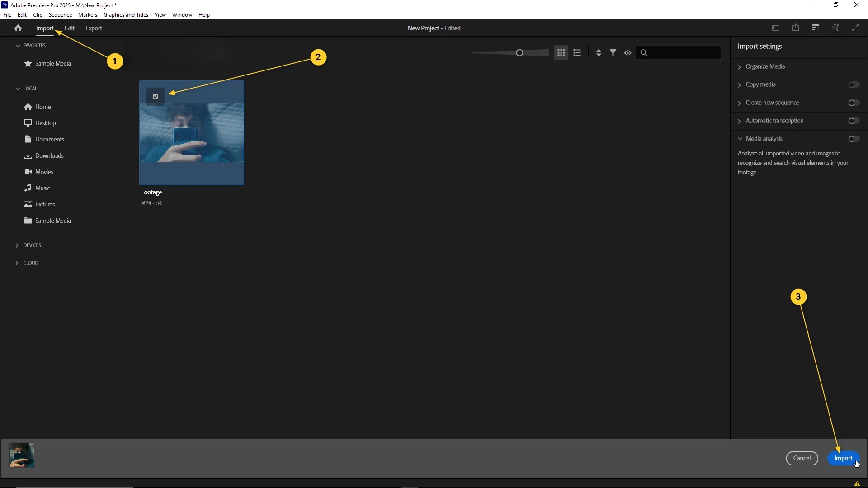Click the blue Import button
The width and height of the screenshot is (868, 488).
click(x=843, y=458)
